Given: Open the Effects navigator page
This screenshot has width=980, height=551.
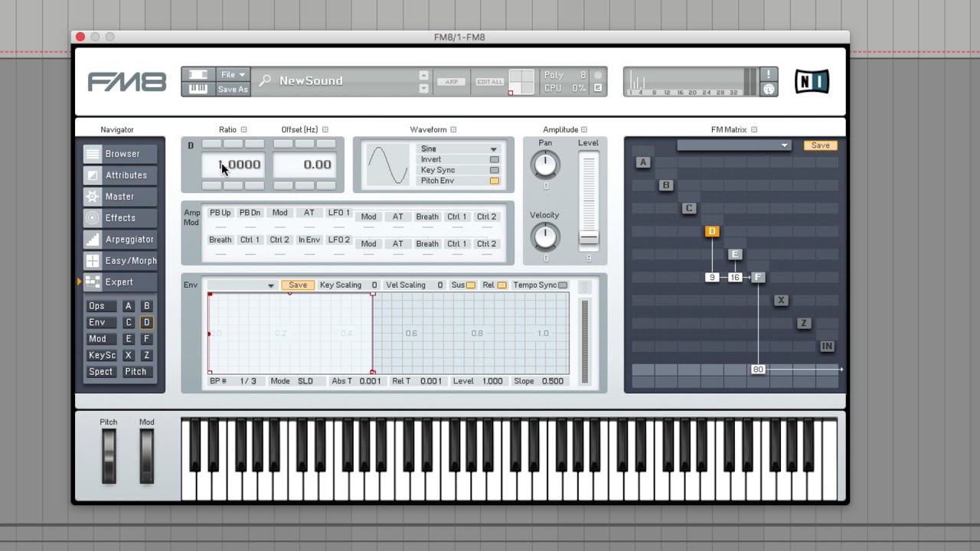Looking at the screenshot, I should coord(120,218).
